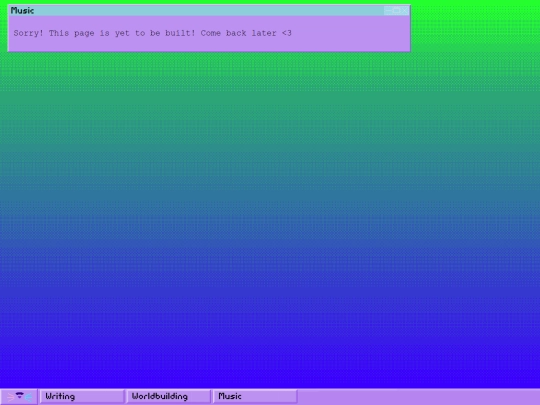Click the Music window title text
The image size is (540, 405).
[22, 11]
